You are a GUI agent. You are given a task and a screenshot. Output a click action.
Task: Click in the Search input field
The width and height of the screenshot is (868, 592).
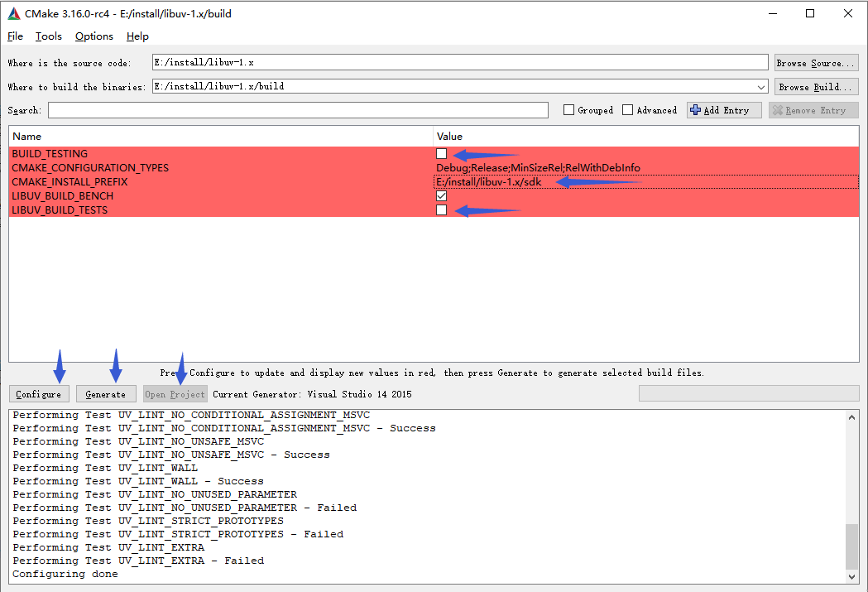(298, 110)
